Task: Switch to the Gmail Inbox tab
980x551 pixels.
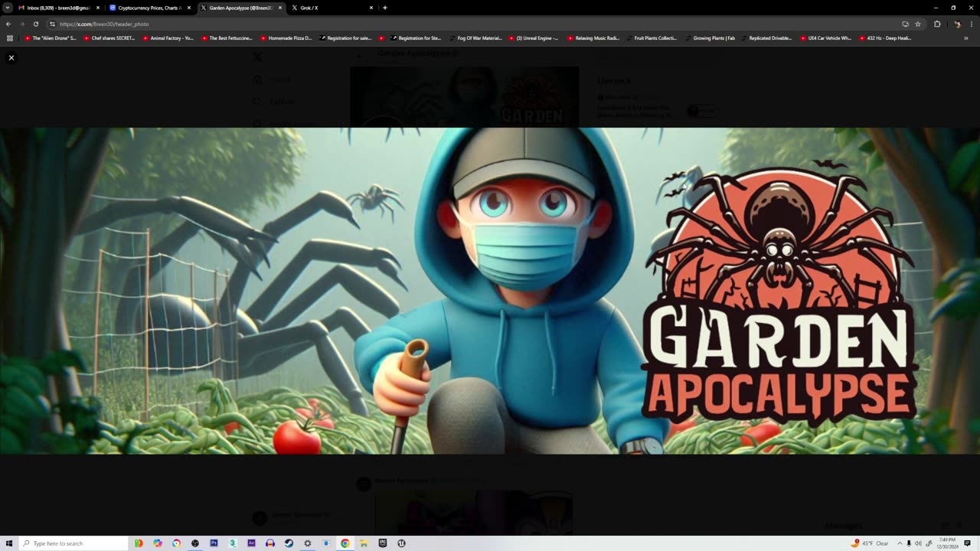Action: (x=58, y=8)
